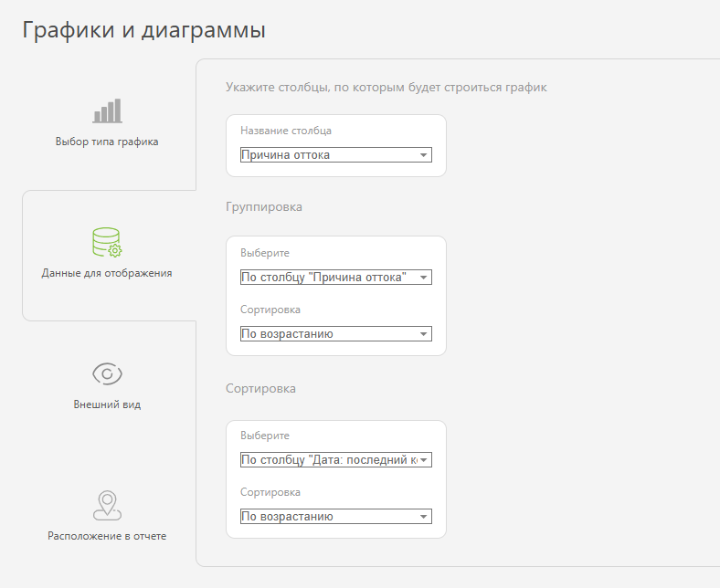Click the bar chart icon for chart type
The height and width of the screenshot is (588, 720).
click(107, 110)
